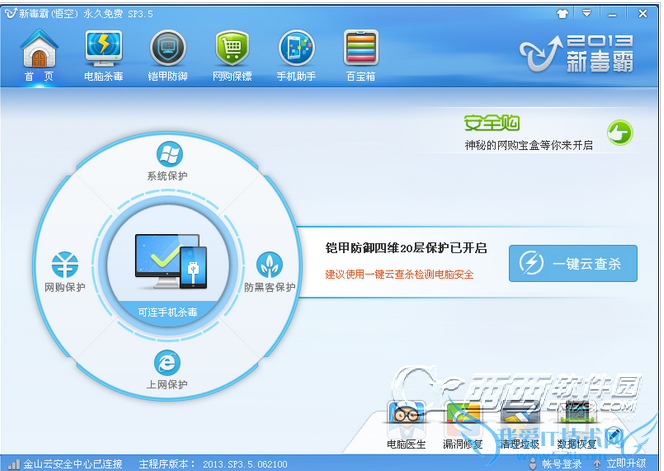664x471 pixels.
Task: Open the 数据恢复 tool
Action: 576,425
